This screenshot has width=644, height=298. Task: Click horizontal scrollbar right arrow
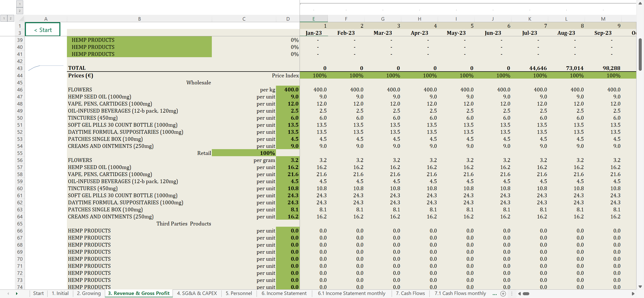coord(633,293)
